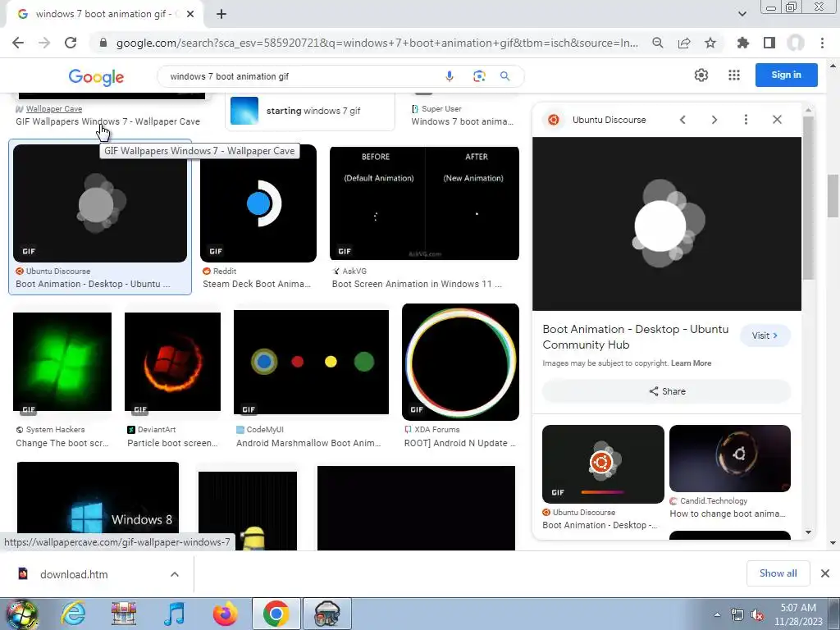Bookmark this page with the star icon

coord(710,43)
